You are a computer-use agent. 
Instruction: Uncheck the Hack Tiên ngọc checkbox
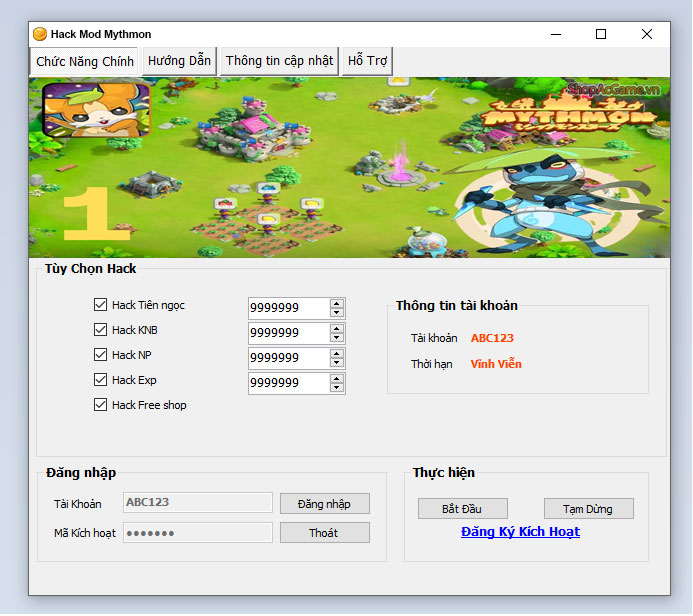(x=100, y=304)
